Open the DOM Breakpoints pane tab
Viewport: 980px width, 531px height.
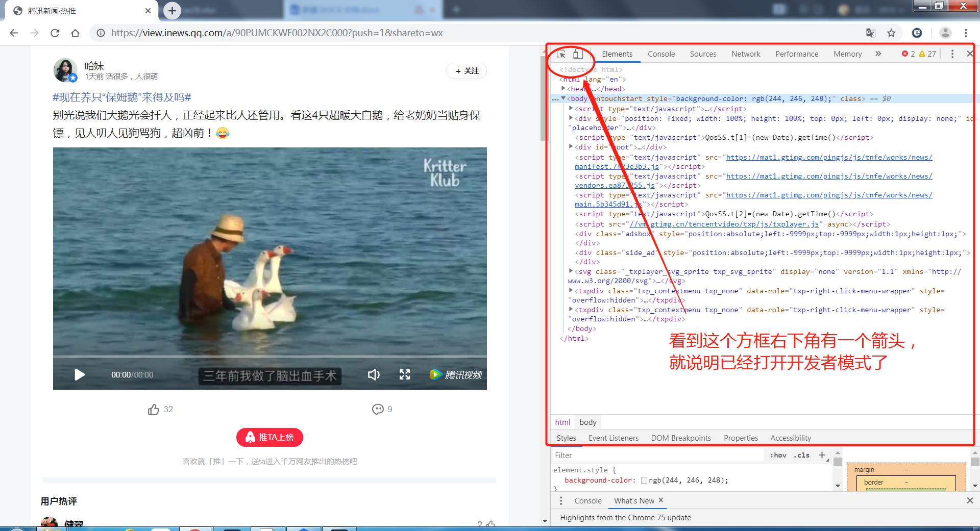point(681,438)
